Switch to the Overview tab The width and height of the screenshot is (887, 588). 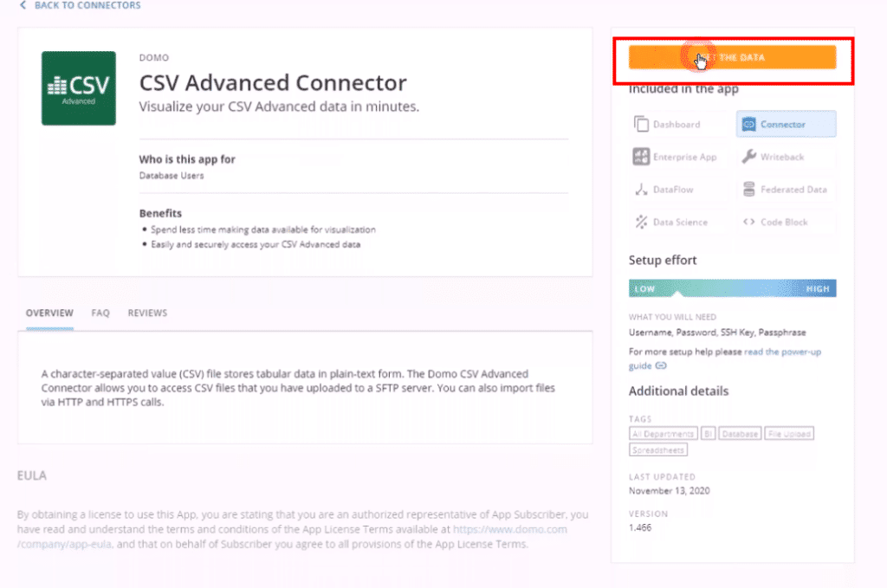[x=49, y=313]
